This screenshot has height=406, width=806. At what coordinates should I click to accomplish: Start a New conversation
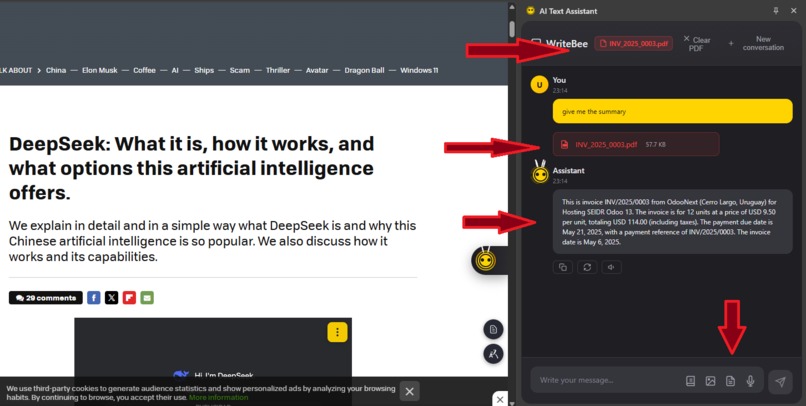[757, 43]
